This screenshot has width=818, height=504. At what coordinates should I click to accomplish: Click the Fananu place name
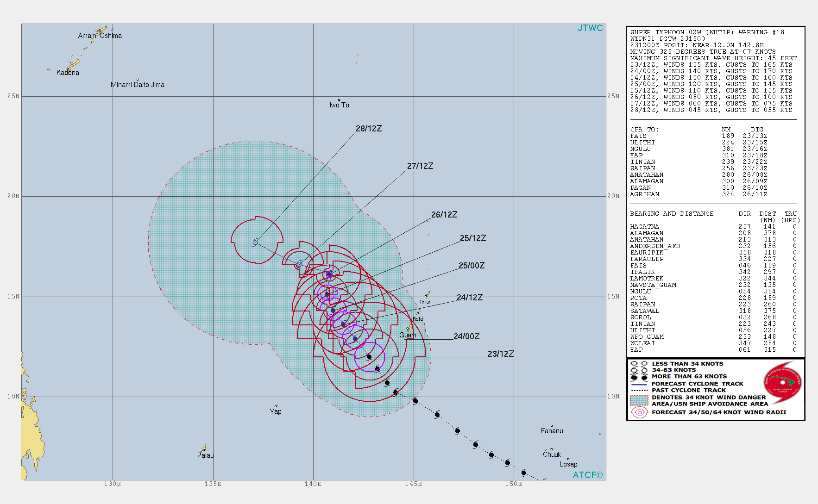(x=552, y=431)
